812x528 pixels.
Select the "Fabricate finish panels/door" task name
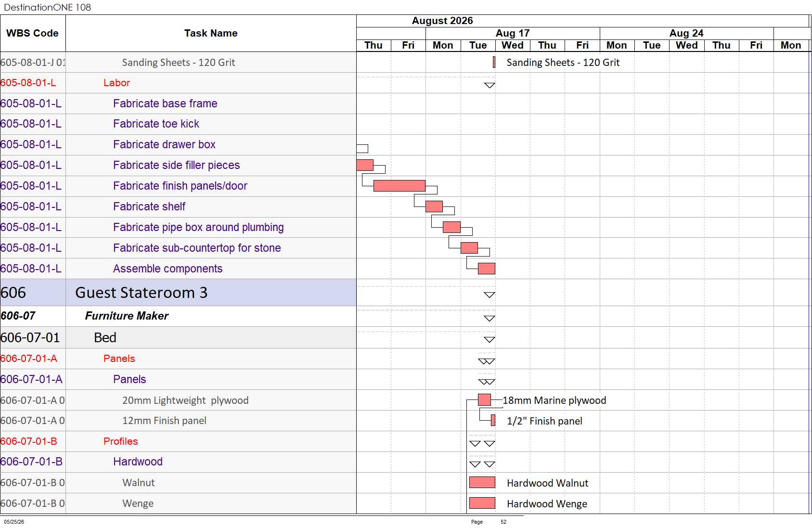pos(180,186)
